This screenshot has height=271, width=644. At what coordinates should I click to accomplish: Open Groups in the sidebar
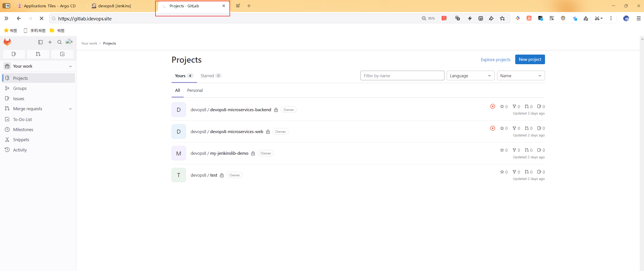[38, 88]
